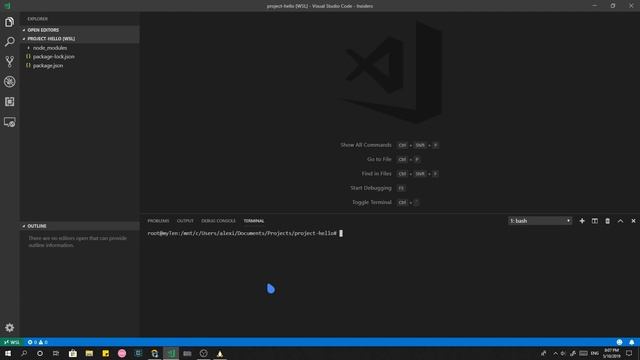640x360 pixels.
Task: Expand the node_modules folder
Action: pos(80,48)
